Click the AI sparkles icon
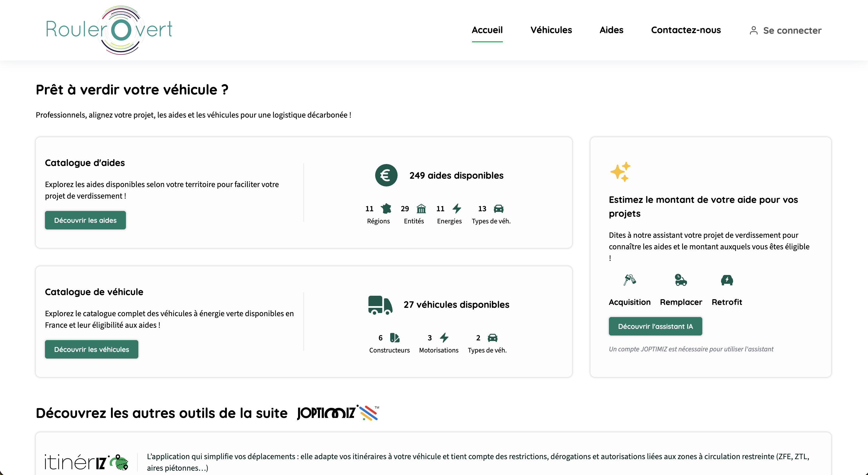 tap(620, 172)
